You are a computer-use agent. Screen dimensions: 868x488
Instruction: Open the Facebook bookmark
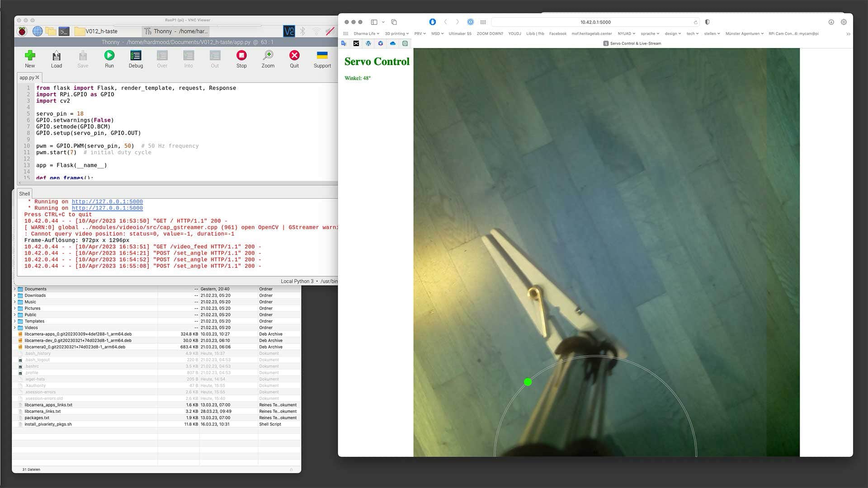click(557, 33)
